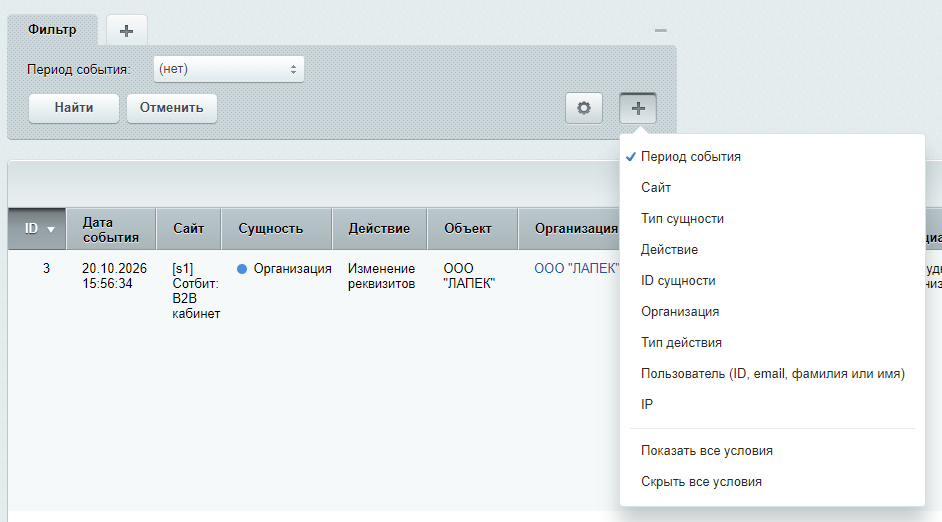Sort by Сущность column header
Image resolution: width=942 pixels, height=522 pixels.
(276, 229)
